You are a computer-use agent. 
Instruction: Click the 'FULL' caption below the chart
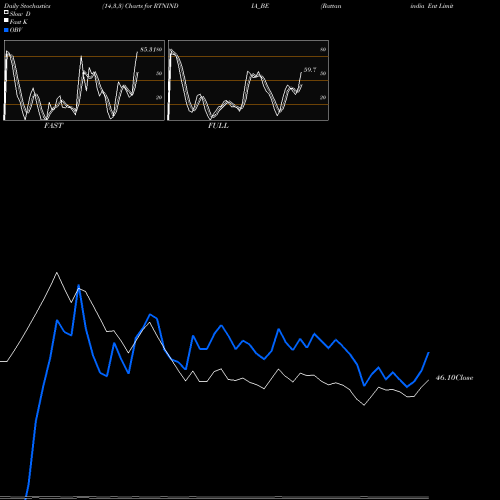[218, 126]
